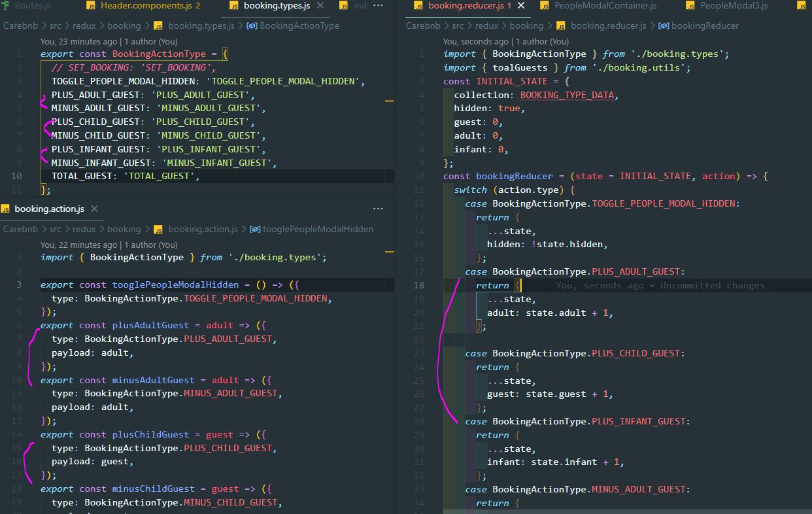
Task: Select the booking.types.js tab
Action: [x=277, y=5]
